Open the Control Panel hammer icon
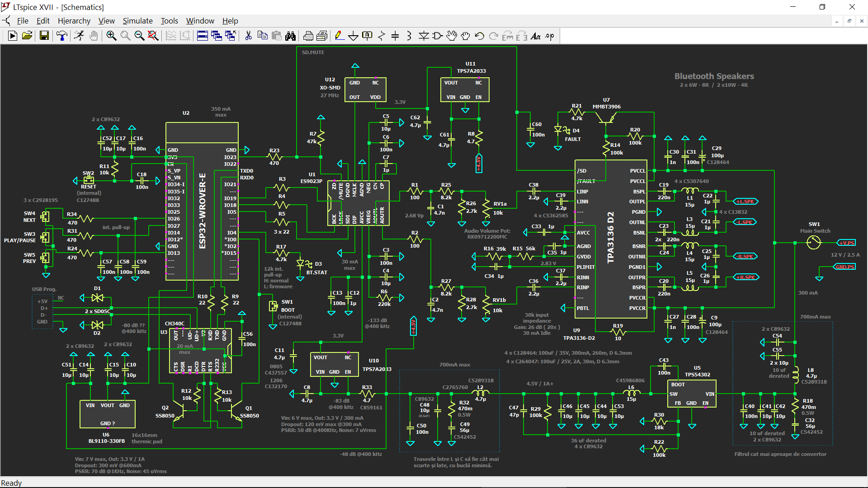The image size is (868, 488). tap(62, 36)
